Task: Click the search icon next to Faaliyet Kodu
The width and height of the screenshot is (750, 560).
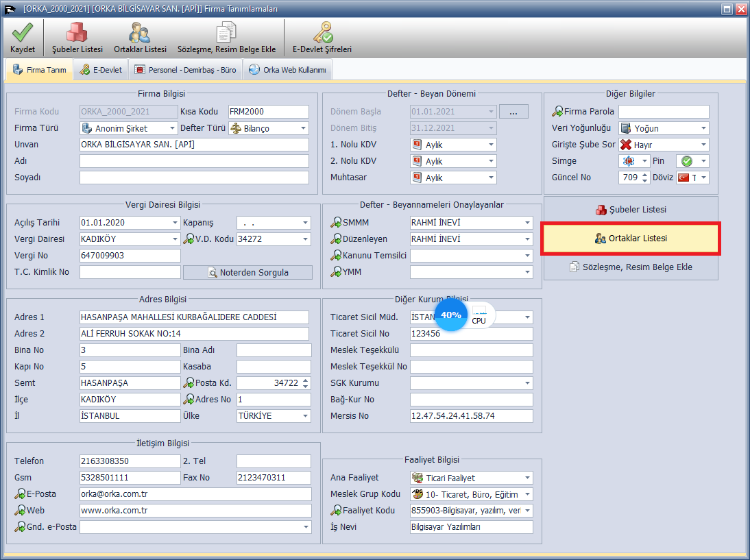Action: [x=336, y=511]
